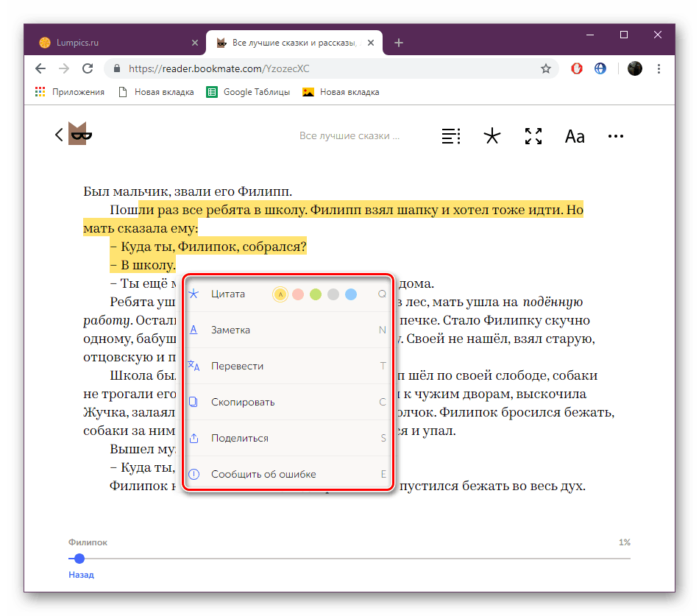Click the red Opera extension icon
Screen dimensions: 699x616
(576, 68)
